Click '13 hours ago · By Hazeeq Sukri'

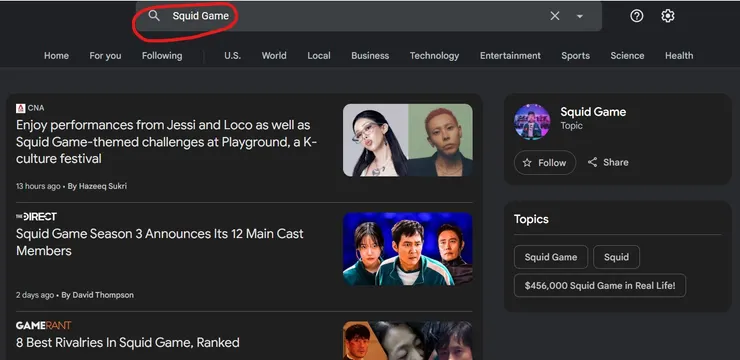click(71, 186)
